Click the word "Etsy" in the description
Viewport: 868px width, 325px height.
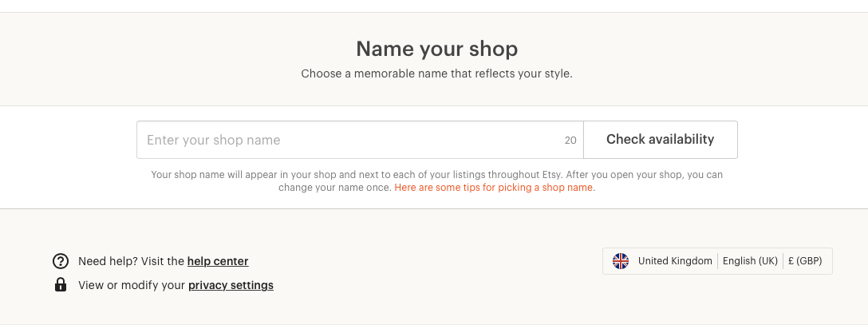(x=551, y=175)
